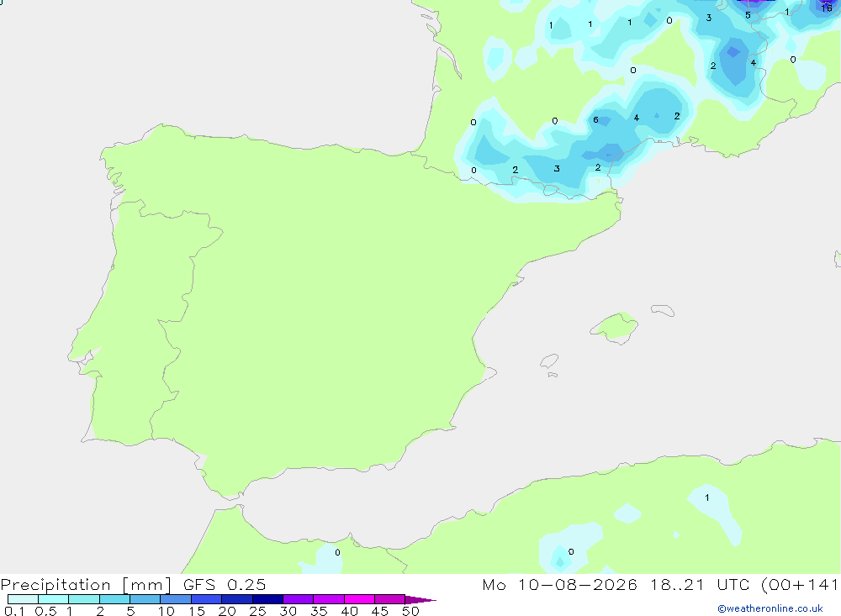The width and height of the screenshot is (841, 616).
Task: Pick the 30–35 mm violet legend swatch
Action: coord(299,599)
